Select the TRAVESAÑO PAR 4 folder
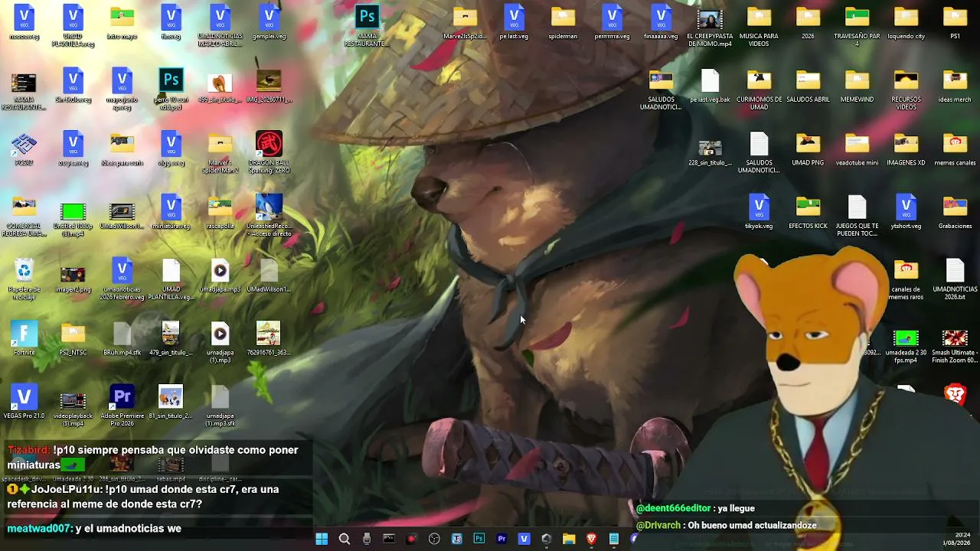Viewport: 980px width, 551px height. point(857,25)
